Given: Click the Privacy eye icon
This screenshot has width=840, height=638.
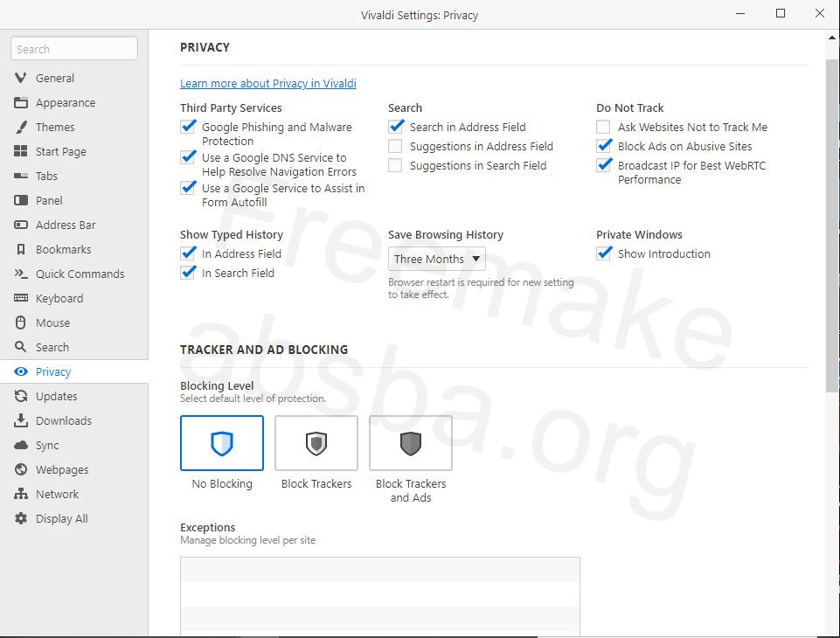Looking at the screenshot, I should (x=20, y=371).
